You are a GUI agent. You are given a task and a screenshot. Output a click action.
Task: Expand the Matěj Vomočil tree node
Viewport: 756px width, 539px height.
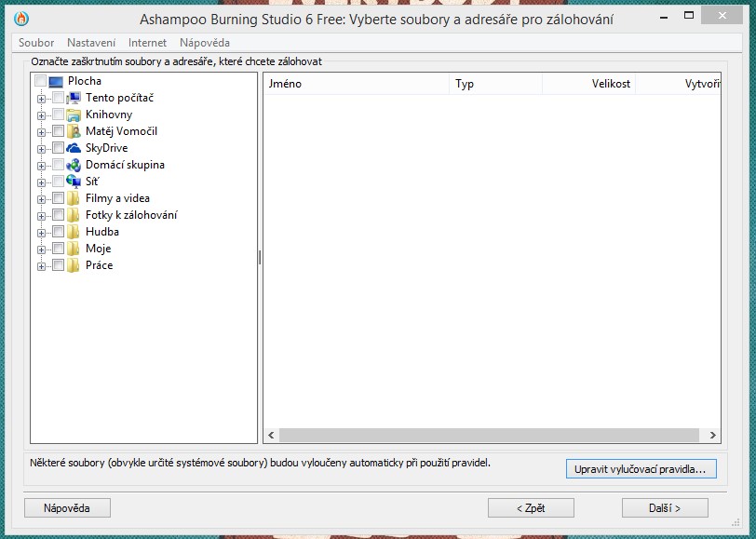tap(41, 132)
